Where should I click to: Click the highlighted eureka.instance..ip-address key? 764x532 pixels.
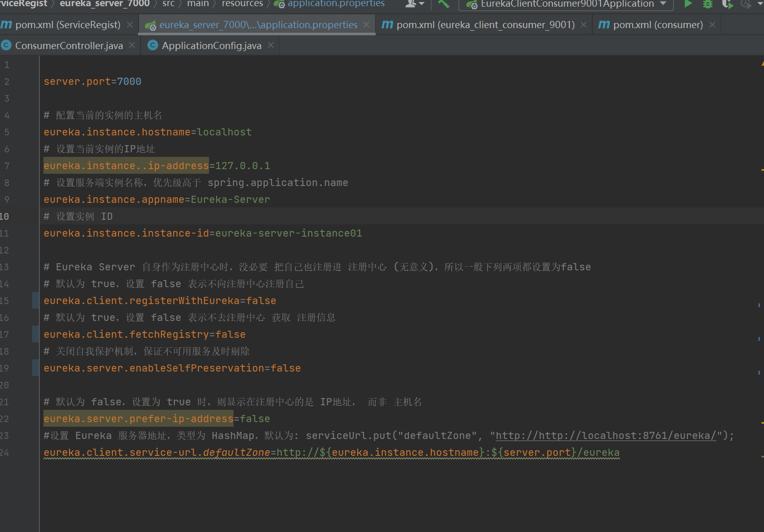(x=126, y=166)
